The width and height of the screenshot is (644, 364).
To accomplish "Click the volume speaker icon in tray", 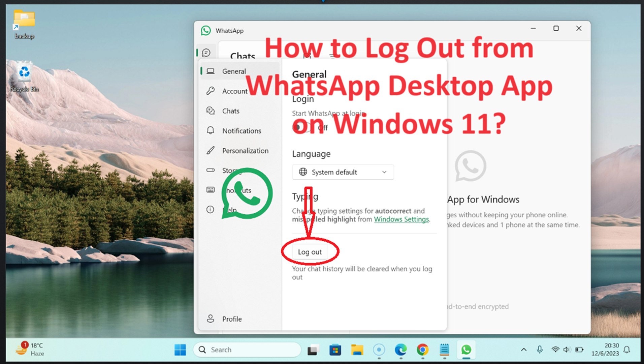I will 567,350.
